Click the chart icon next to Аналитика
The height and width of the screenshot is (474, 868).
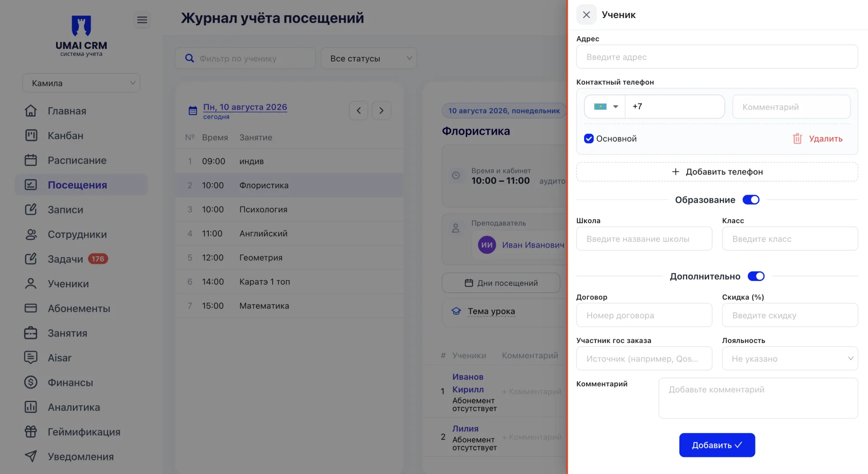click(31, 407)
